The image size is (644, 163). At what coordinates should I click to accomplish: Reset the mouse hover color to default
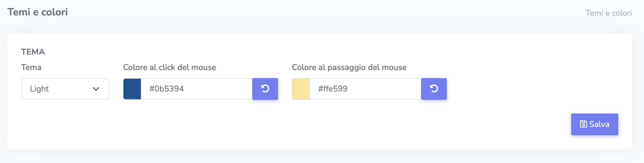(x=434, y=89)
